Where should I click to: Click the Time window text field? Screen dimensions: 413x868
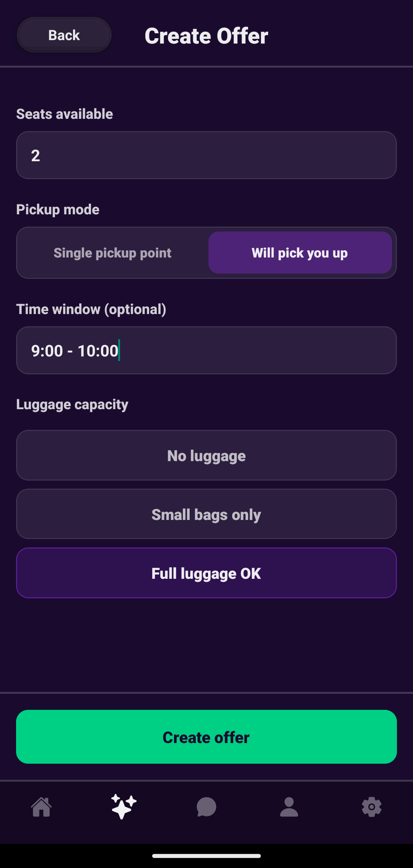click(x=206, y=351)
